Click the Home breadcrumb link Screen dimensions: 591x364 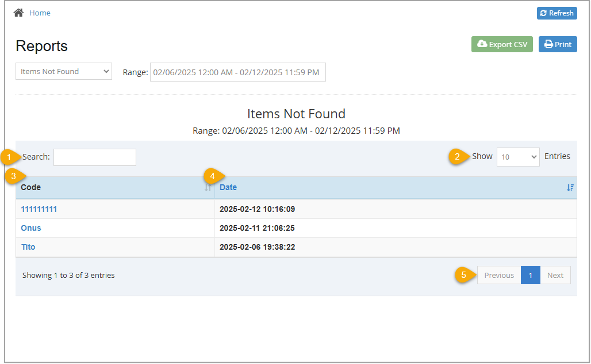(x=40, y=12)
